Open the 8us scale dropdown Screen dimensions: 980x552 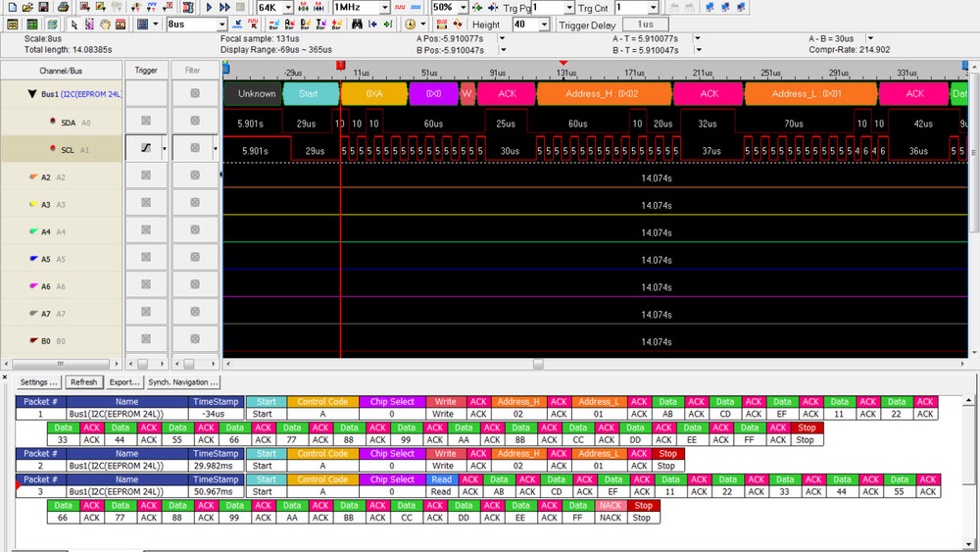[221, 25]
